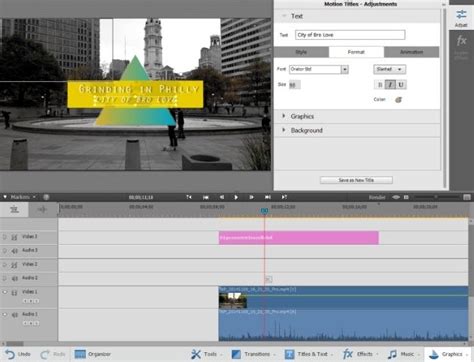Click the Render button
The width and height of the screenshot is (474, 362).
(x=377, y=197)
